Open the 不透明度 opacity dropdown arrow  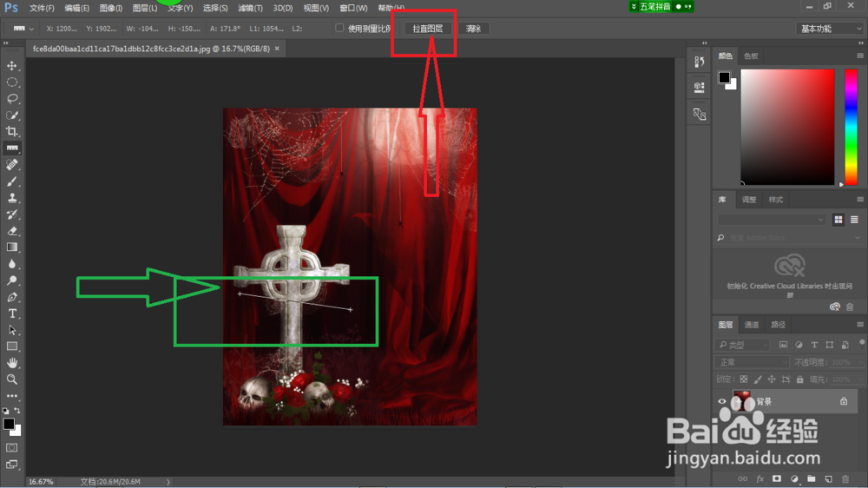tap(862, 362)
